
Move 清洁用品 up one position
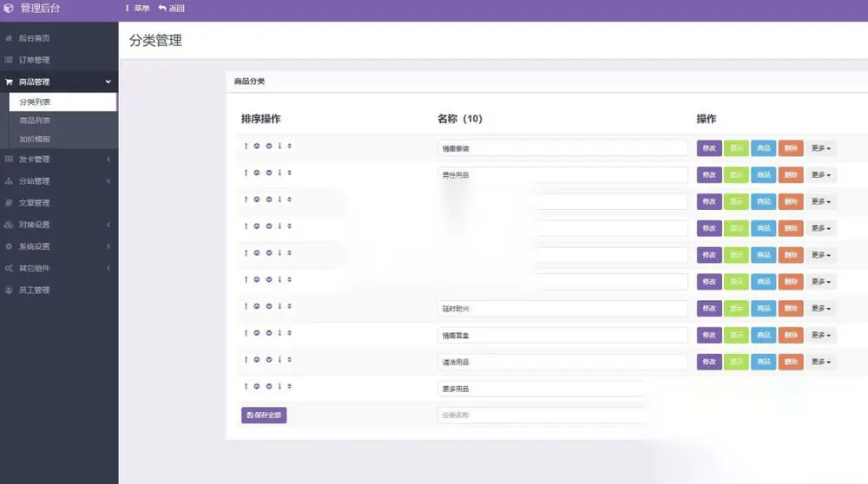[257, 360]
